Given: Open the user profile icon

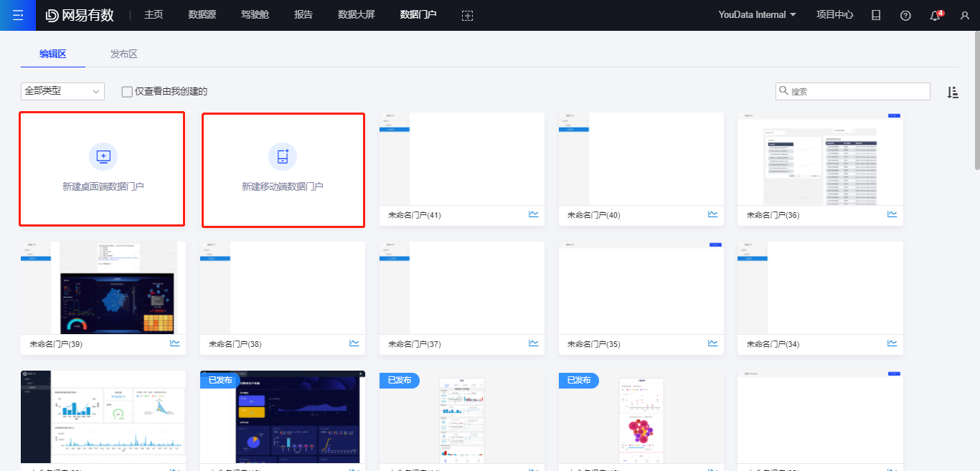Looking at the screenshot, I should click(x=964, y=15).
